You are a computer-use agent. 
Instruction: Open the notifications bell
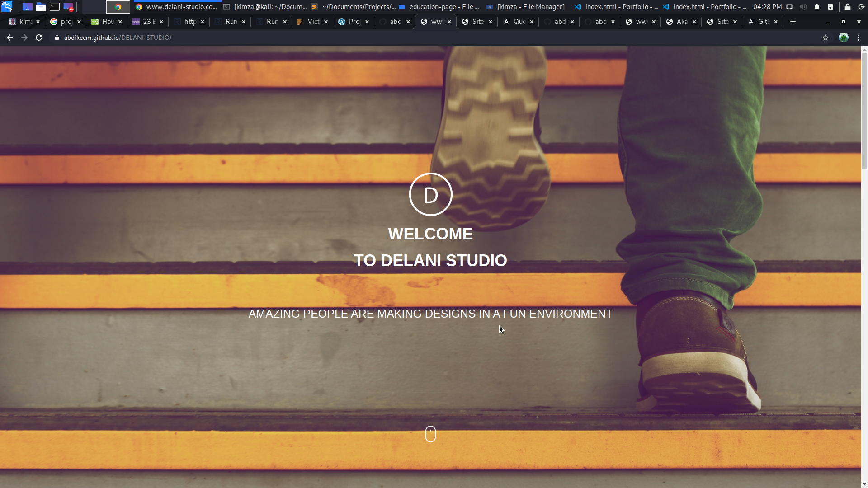coord(817,7)
